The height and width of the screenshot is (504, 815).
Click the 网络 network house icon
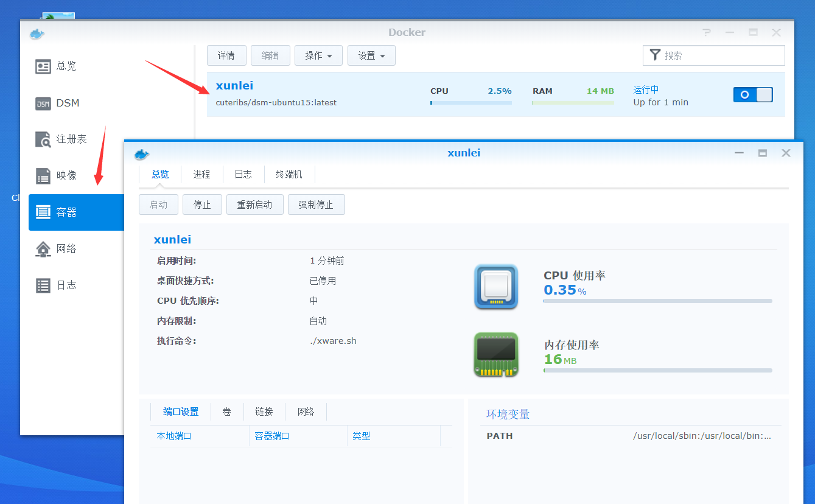pyautogui.click(x=43, y=249)
